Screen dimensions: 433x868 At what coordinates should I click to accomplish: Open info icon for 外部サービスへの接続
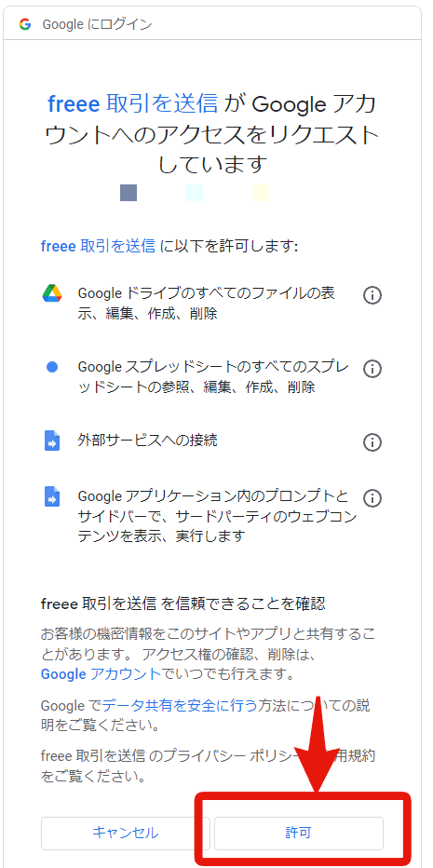(x=372, y=442)
